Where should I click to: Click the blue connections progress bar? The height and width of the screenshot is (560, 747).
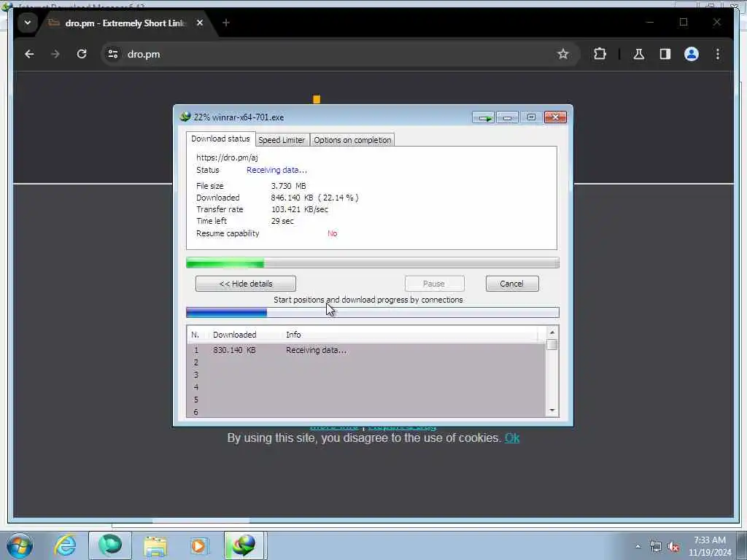[x=373, y=312]
